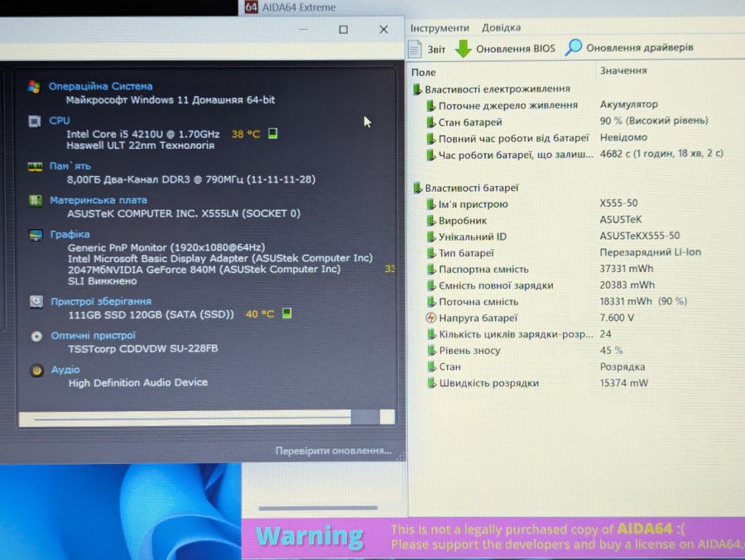The width and height of the screenshot is (745, 560).
Task: Click the Перевірити оновлення... link
Action: tap(334, 451)
